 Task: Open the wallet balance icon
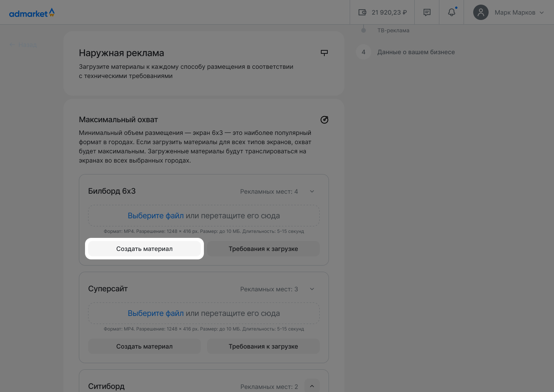(x=362, y=12)
